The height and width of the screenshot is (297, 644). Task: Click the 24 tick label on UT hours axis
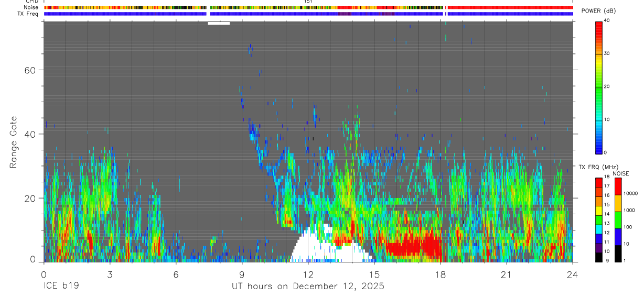(572, 274)
